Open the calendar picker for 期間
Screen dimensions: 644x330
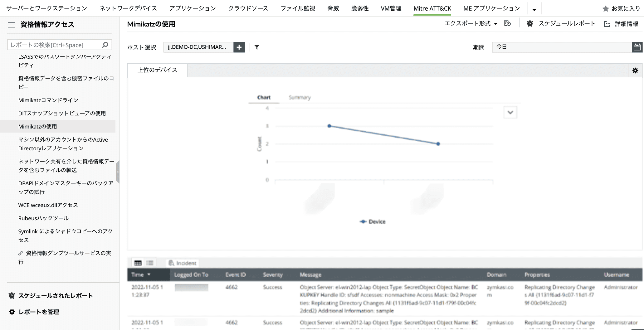[x=637, y=47]
